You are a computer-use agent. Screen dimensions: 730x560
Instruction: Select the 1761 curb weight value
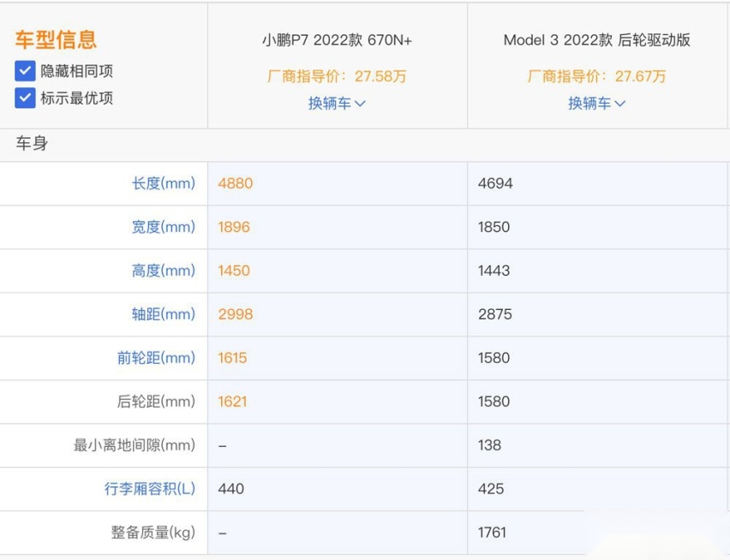tap(492, 533)
